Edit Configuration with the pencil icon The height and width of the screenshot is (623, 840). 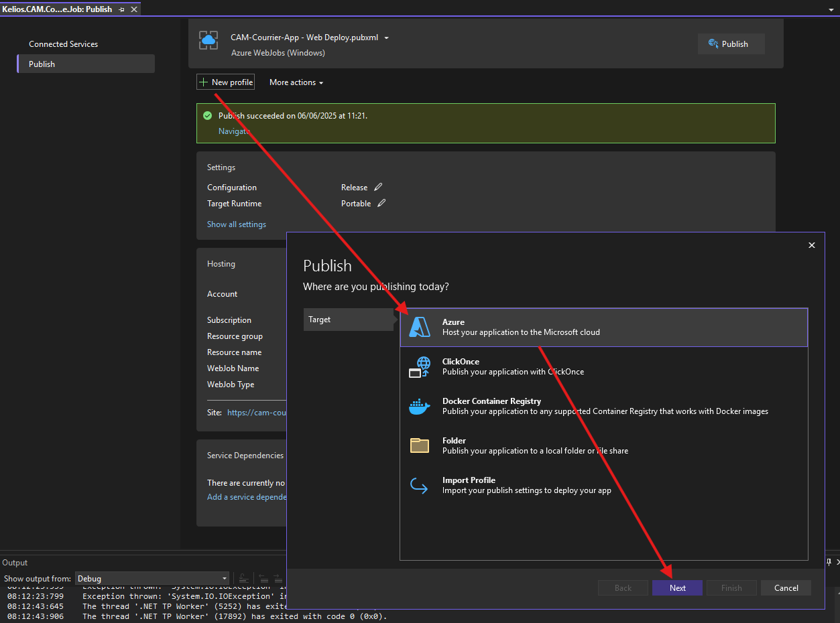point(378,188)
